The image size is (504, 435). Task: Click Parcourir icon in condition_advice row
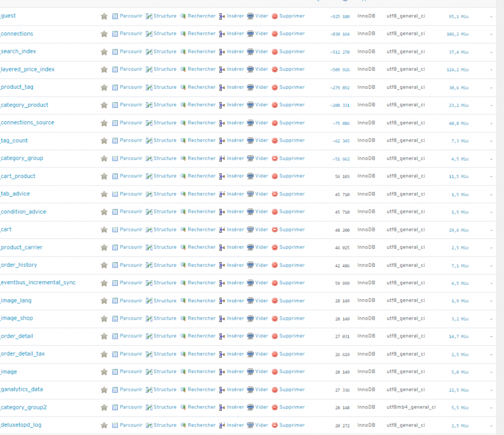click(115, 212)
